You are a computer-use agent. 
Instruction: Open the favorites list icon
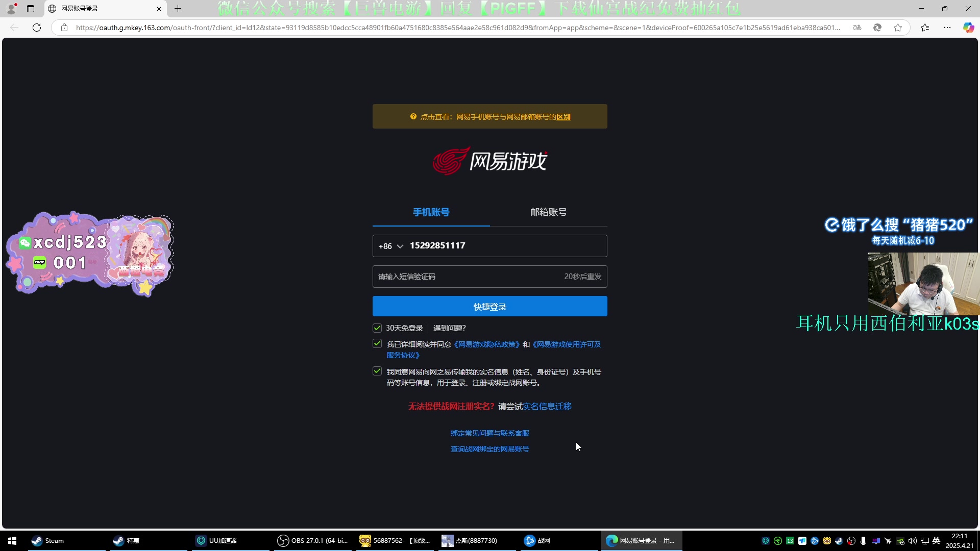(x=925, y=28)
